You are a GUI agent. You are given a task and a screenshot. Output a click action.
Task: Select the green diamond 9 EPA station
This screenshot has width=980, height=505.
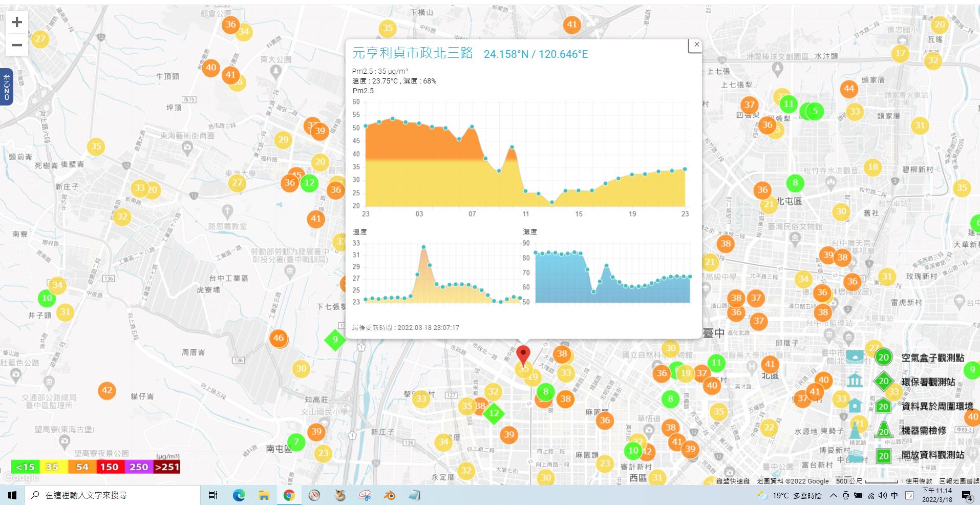tap(335, 340)
